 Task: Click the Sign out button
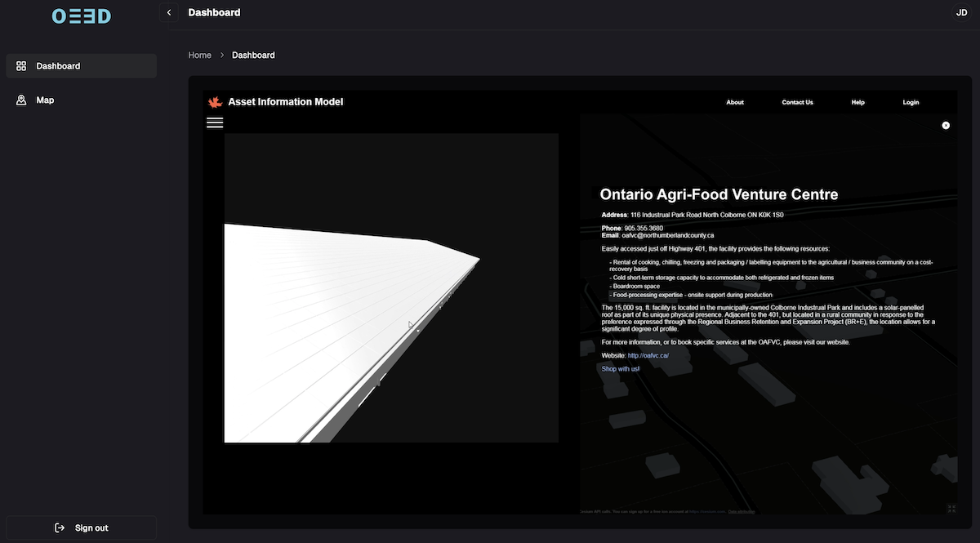(x=81, y=527)
